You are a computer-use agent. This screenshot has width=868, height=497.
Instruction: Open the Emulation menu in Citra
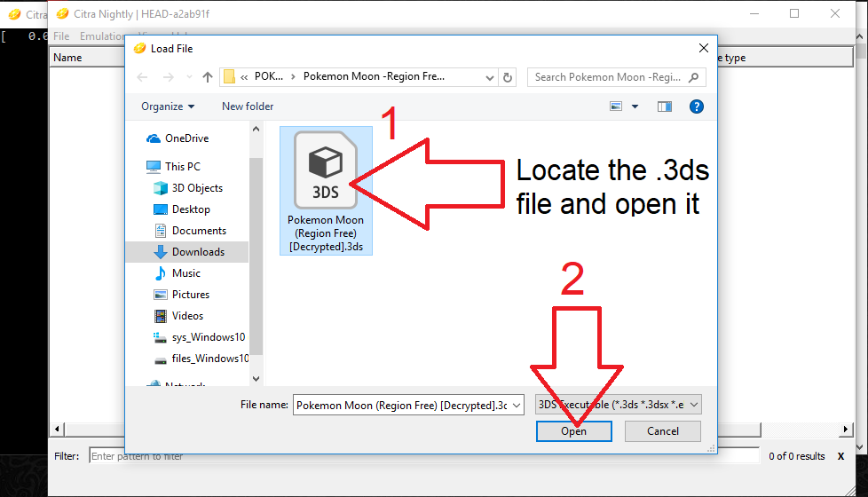[102, 36]
